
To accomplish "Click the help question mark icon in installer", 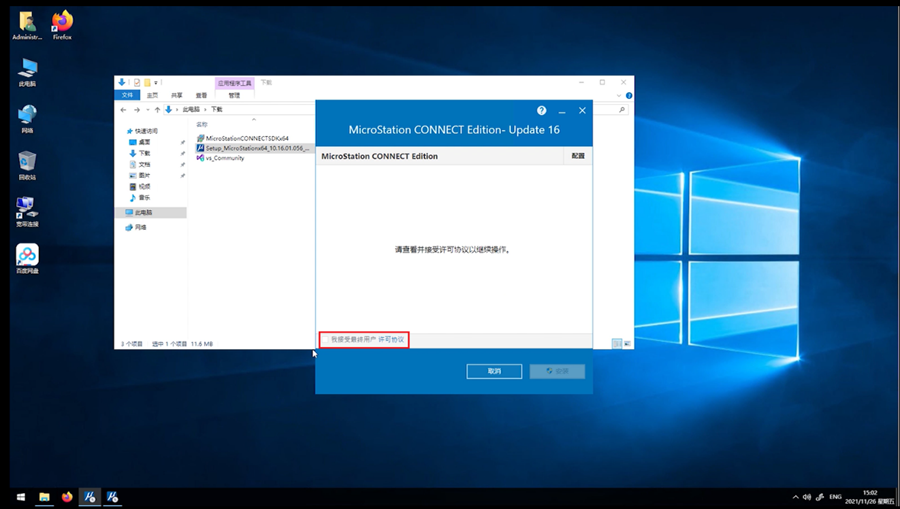I will coord(541,111).
